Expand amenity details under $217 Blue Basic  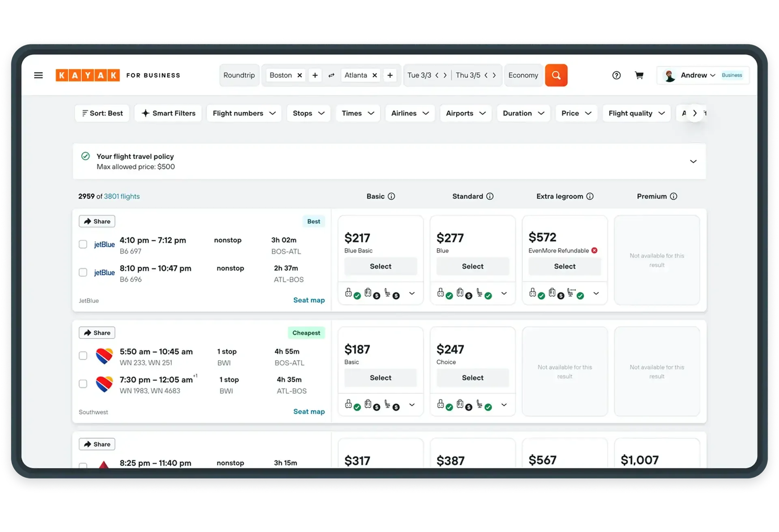tap(412, 293)
